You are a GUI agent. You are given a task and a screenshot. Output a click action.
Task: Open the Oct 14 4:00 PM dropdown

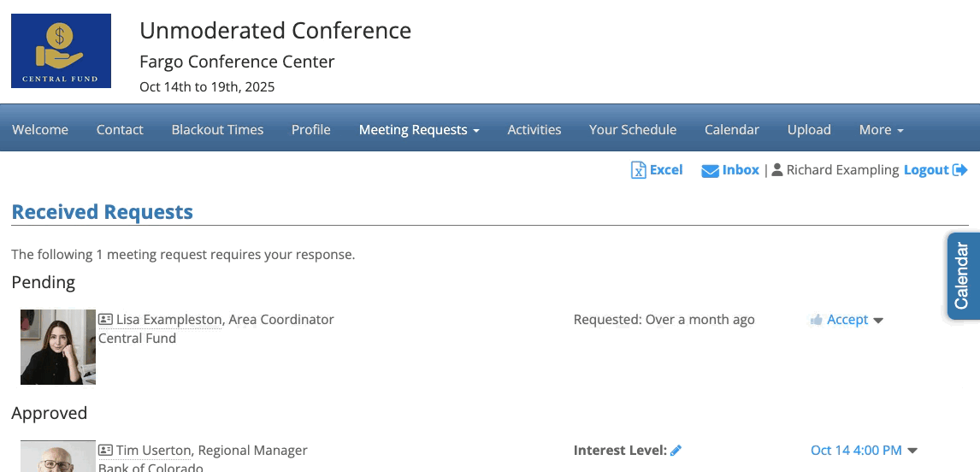tap(912, 451)
